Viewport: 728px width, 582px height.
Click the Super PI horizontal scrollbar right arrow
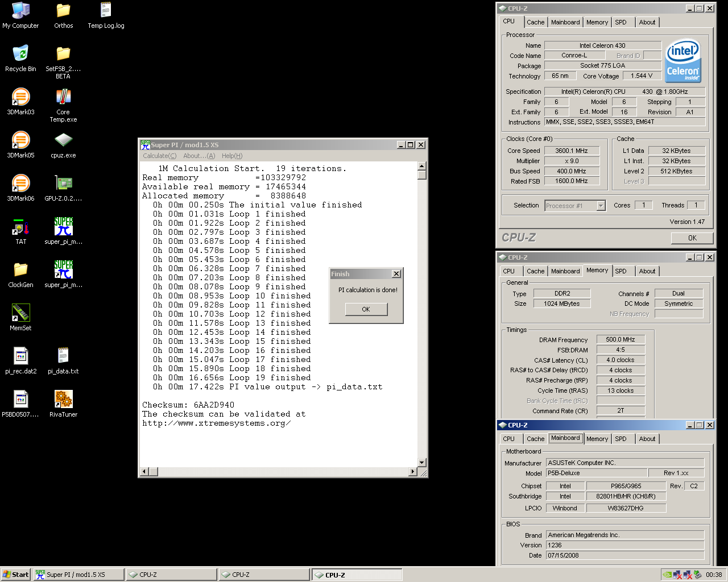413,472
